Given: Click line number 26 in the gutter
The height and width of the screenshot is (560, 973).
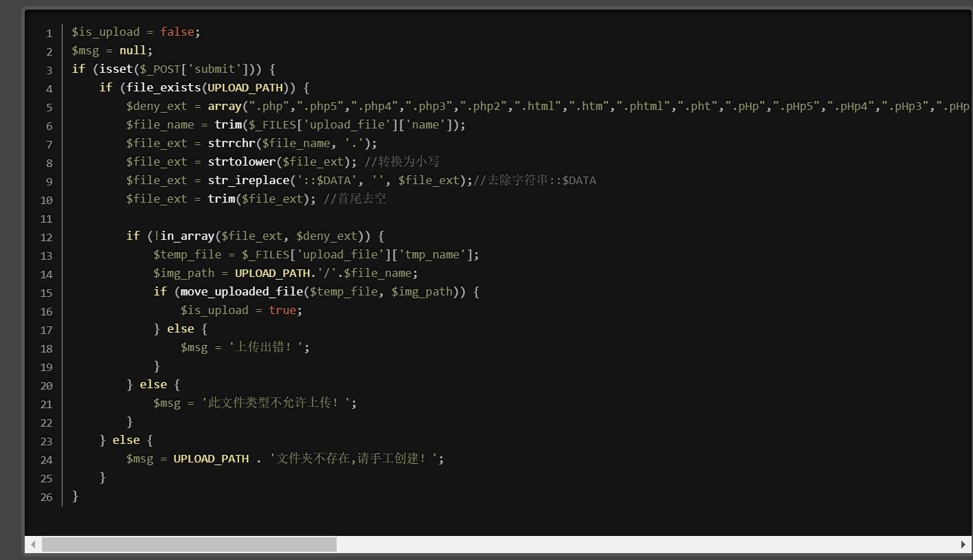Looking at the screenshot, I should [46, 497].
